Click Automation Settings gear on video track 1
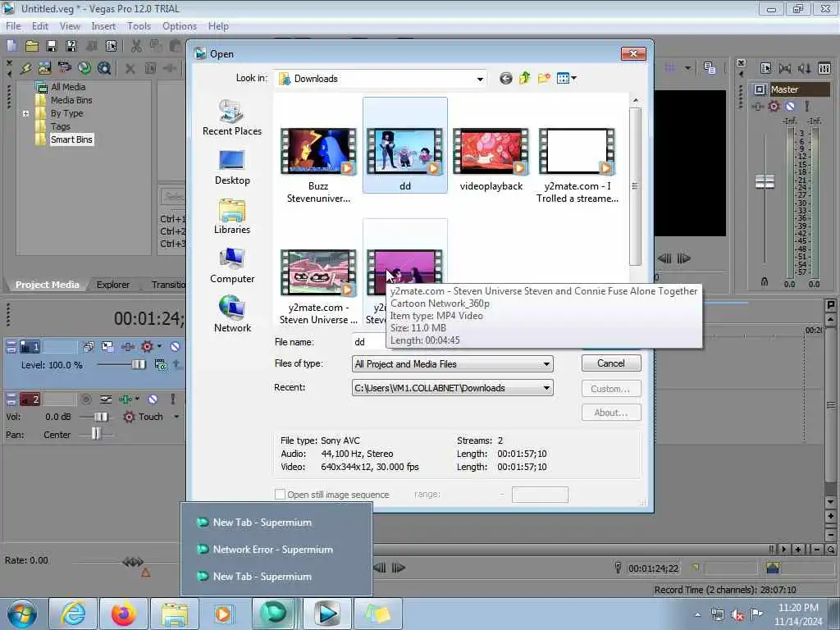 click(146, 347)
